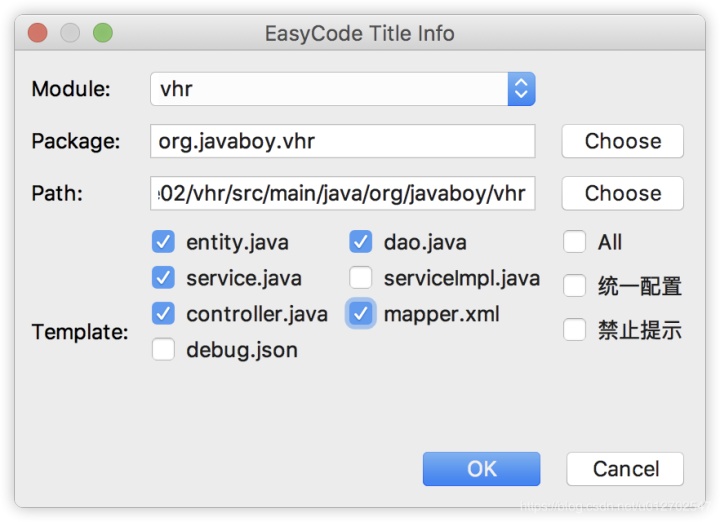
Task: Open the Module dropdown showing vhr
Action: pos(343,89)
